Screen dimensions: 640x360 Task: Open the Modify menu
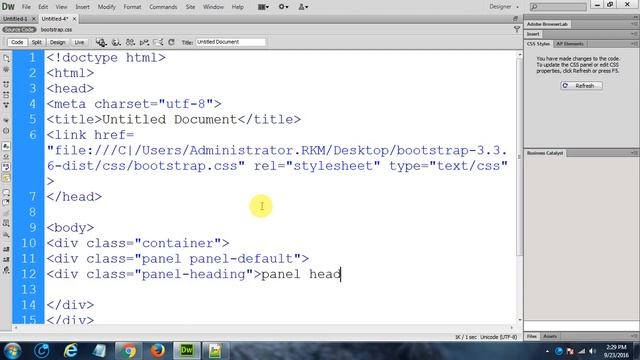pos(107,7)
